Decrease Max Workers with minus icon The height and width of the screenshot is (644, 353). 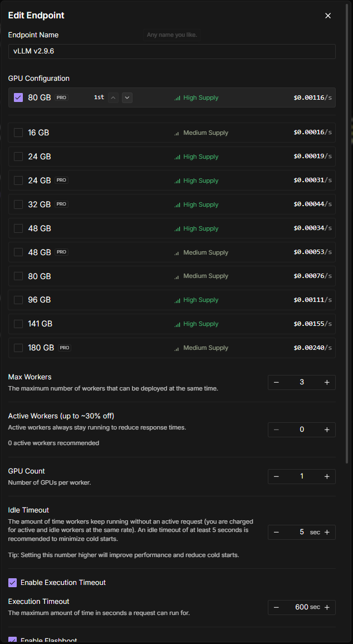pyautogui.click(x=277, y=382)
